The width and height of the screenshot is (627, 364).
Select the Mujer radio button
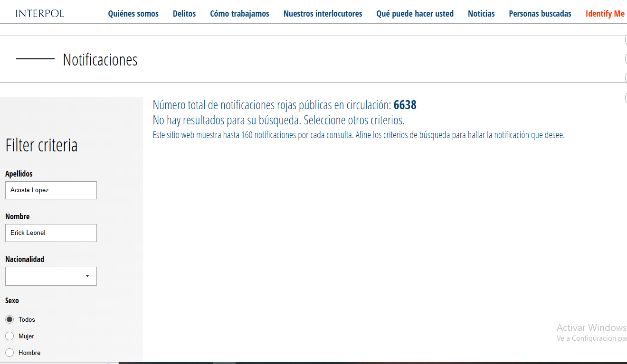[9, 336]
